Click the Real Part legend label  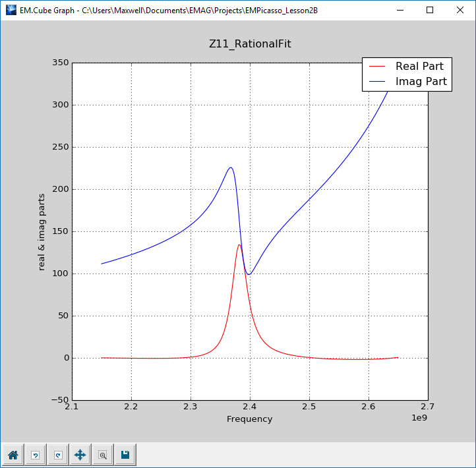(x=419, y=66)
